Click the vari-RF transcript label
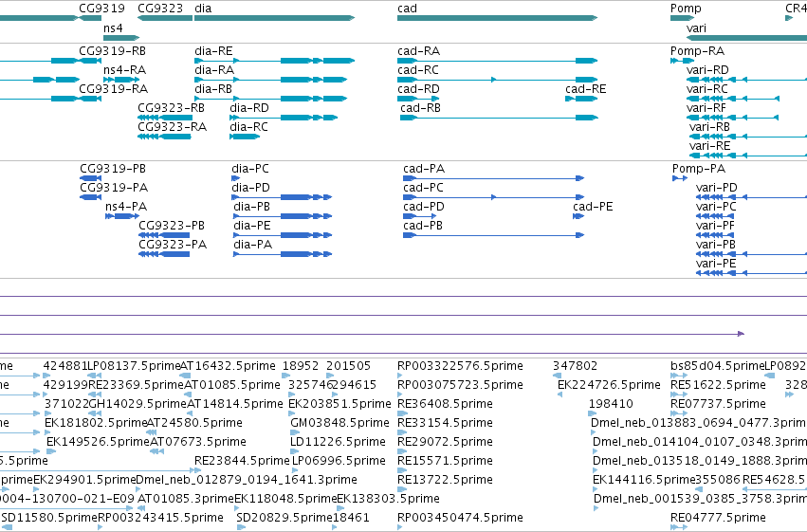Screen dimensions: 807x532 (706, 108)
